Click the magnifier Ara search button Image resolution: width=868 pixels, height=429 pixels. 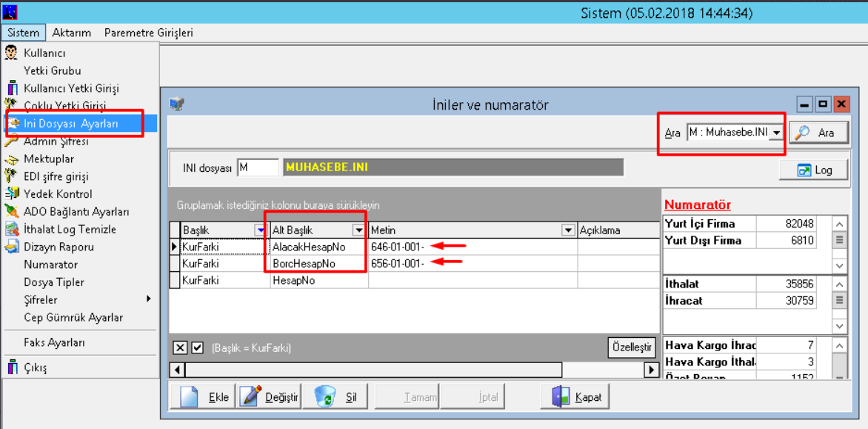[x=818, y=133]
